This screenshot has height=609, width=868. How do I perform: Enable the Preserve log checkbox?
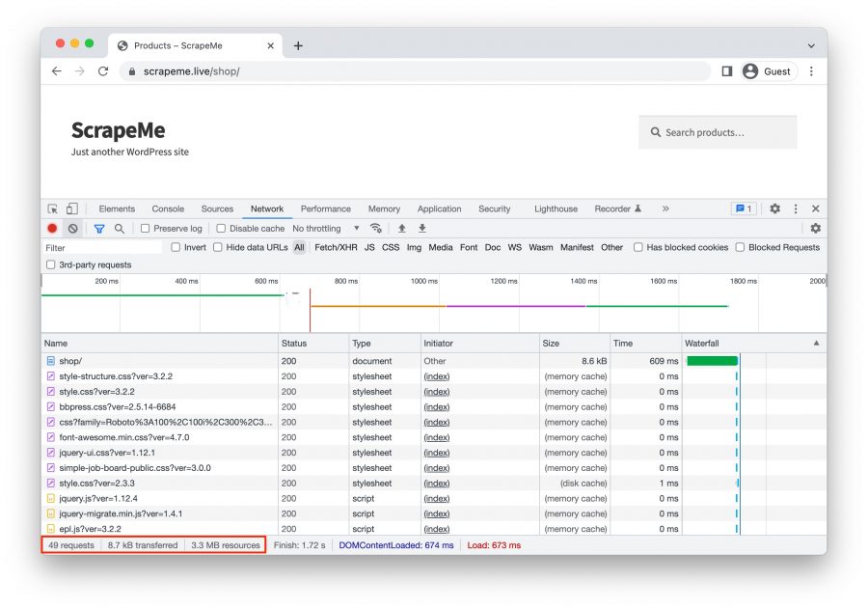point(145,229)
